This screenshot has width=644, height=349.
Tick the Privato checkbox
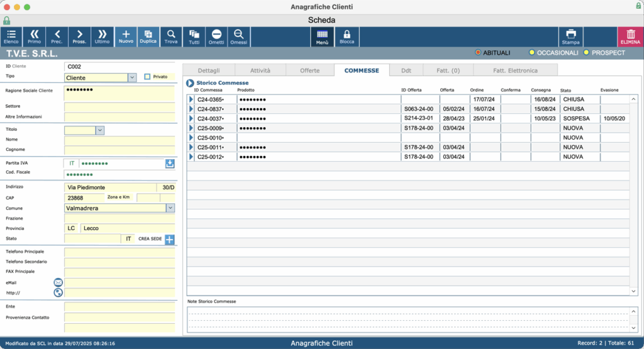[x=147, y=77]
